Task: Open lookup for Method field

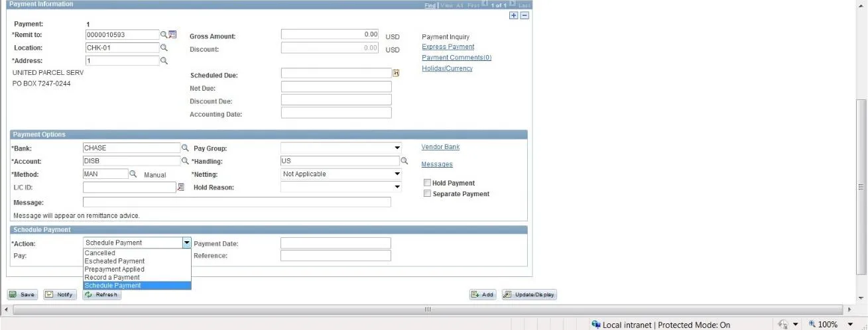Action: click(x=133, y=174)
